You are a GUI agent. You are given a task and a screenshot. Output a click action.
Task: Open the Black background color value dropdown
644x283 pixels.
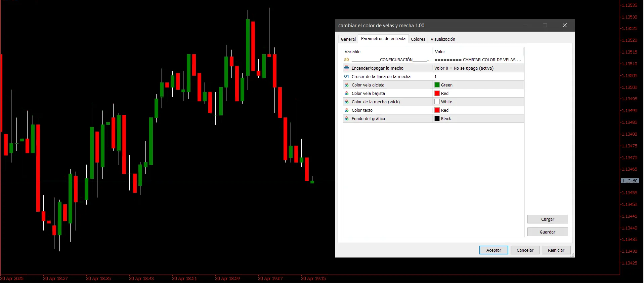(x=478, y=118)
